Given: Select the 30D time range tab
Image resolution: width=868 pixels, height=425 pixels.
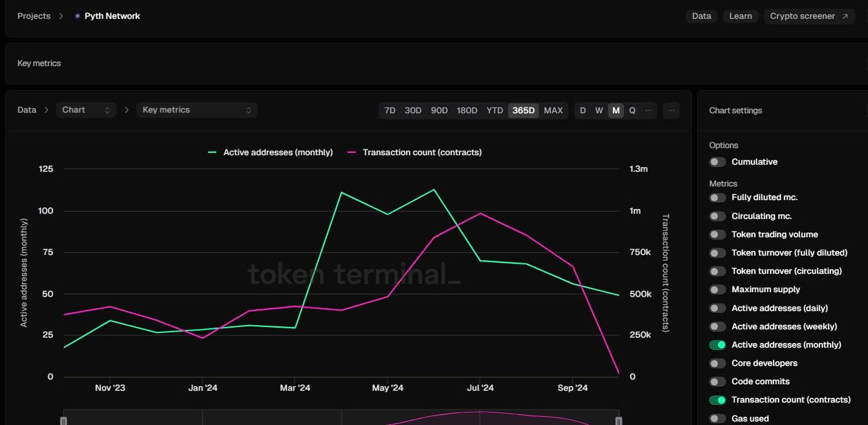Looking at the screenshot, I should (x=413, y=110).
